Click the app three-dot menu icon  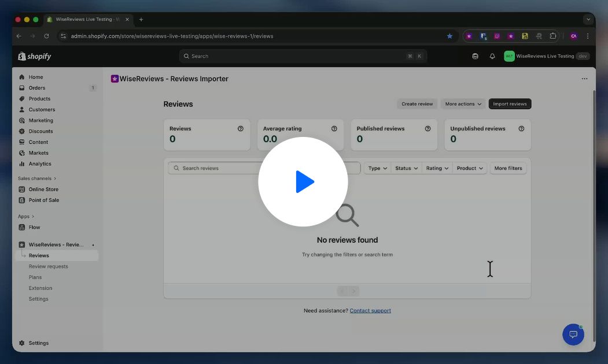(584, 79)
